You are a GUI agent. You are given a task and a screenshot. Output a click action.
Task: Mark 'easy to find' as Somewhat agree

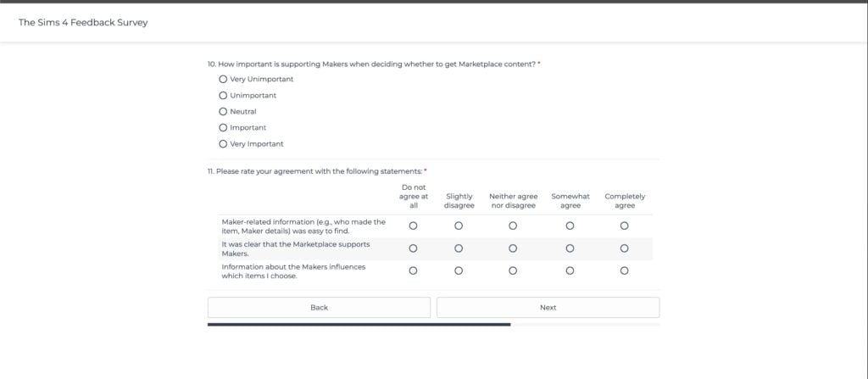click(570, 226)
